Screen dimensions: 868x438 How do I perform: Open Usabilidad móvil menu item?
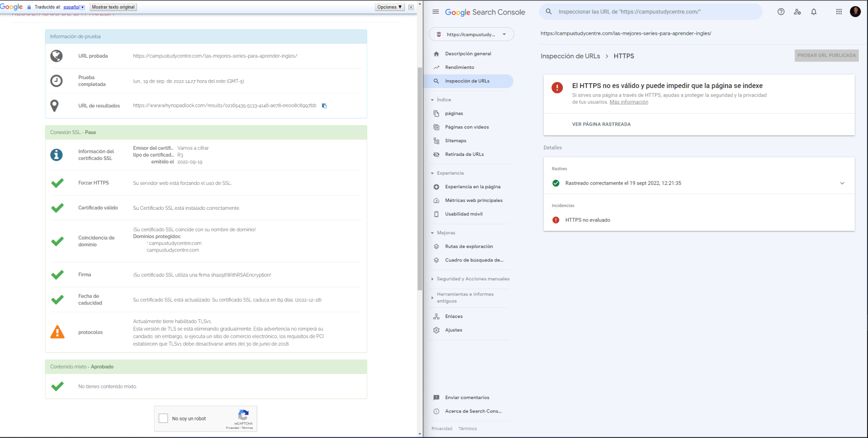pyautogui.click(x=464, y=214)
